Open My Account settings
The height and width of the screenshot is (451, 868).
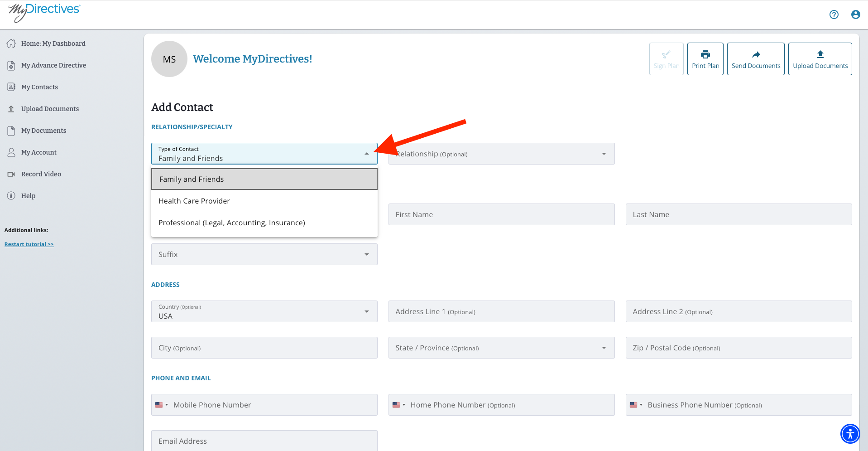[39, 152]
